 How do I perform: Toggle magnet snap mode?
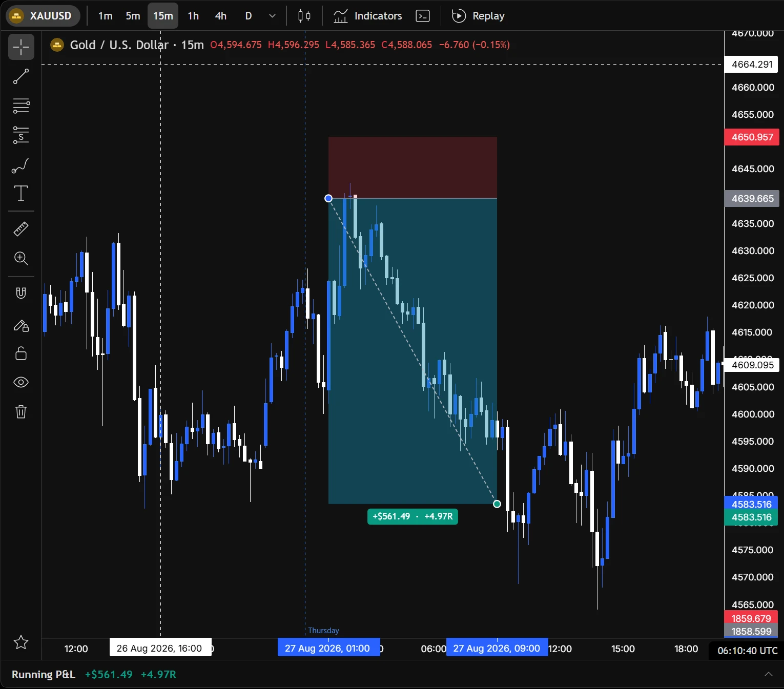pos(21,293)
